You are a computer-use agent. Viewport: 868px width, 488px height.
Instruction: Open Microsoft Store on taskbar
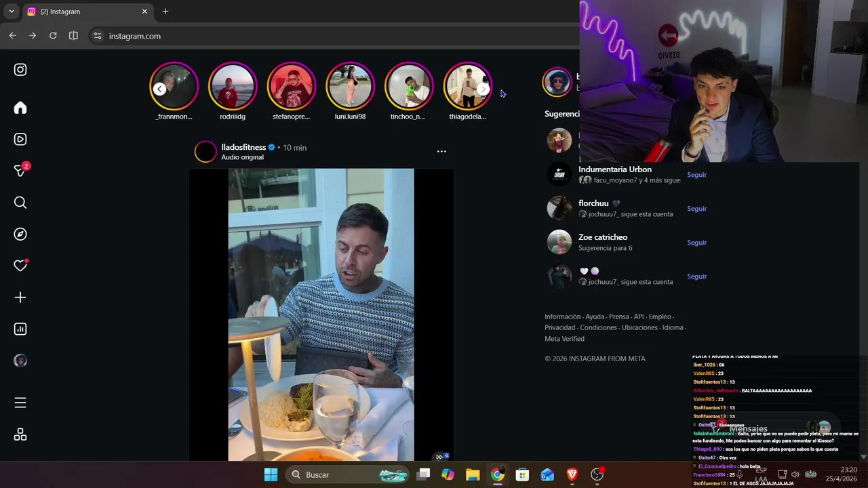522,474
